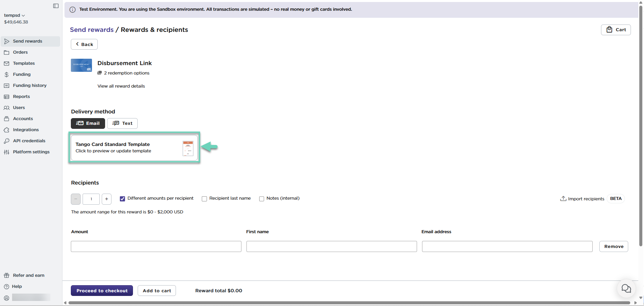Click the Disbursement Link card image

(81, 65)
